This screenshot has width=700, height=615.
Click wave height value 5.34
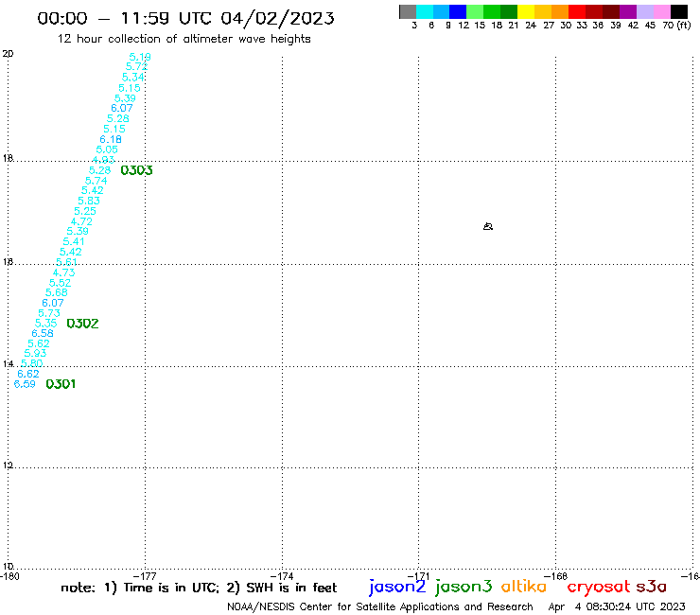133,78
